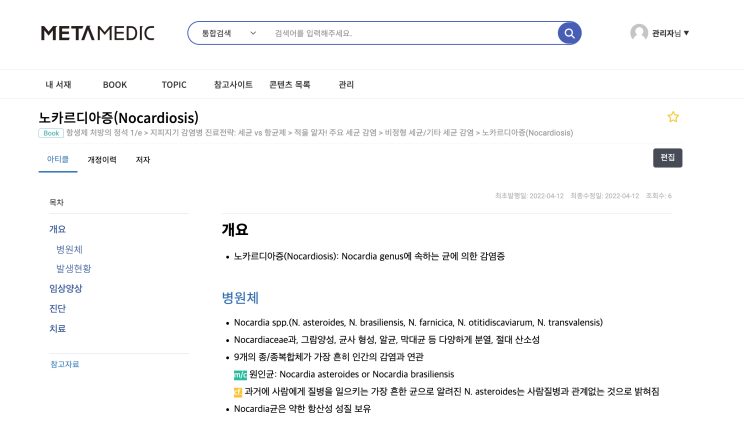Open the 콘텐츠 목록 menu
Screen dimensions: 743x433
click(x=290, y=84)
